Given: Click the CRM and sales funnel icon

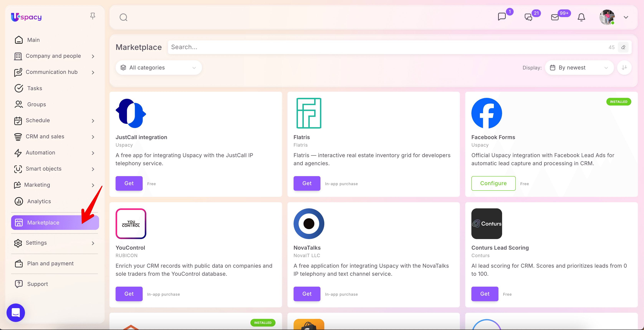Looking at the screenshot, I should pyautogui.click(x=18, y=137).
